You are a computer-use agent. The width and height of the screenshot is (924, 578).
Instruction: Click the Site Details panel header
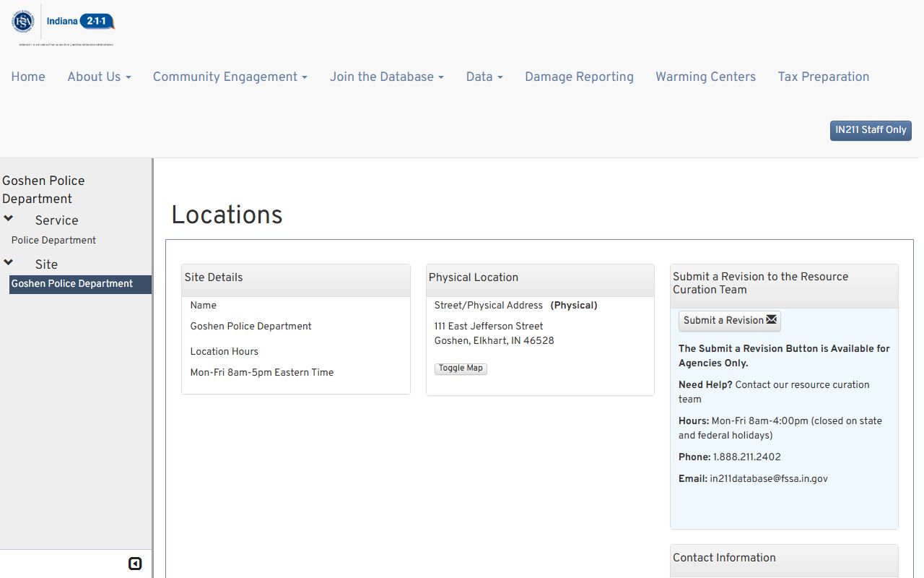[x=296, y=280]
